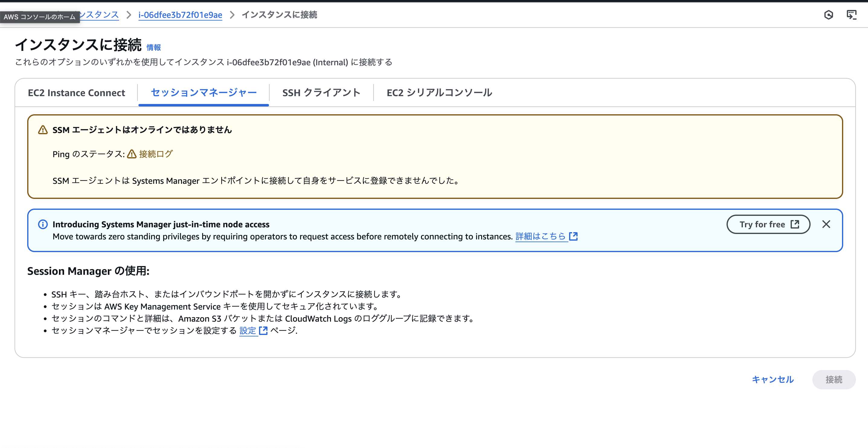Open the CloudShell monitor icon top-right

[x=851, y=15]
